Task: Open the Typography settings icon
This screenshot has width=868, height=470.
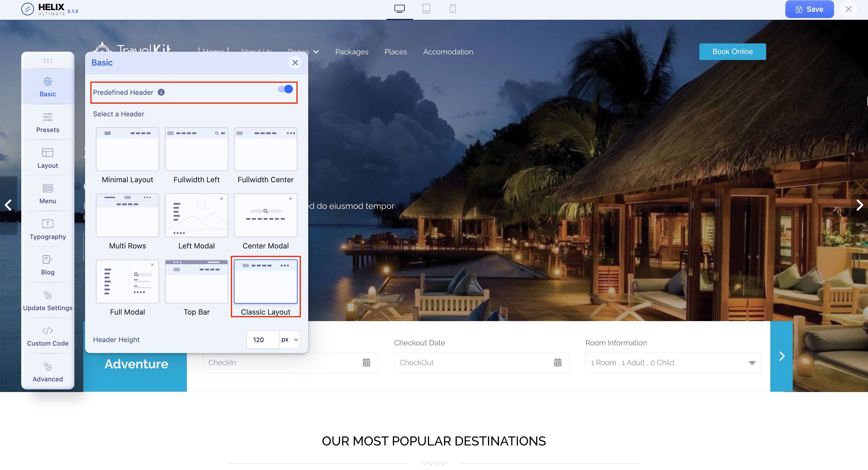Action: tap(48, 224)
